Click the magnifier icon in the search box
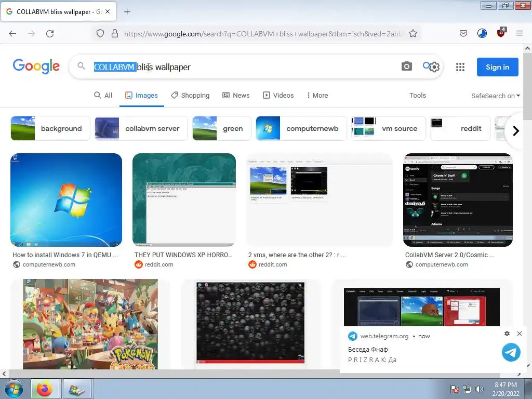The height and width of the screenshot is (399, 532). tap(81, 66)
